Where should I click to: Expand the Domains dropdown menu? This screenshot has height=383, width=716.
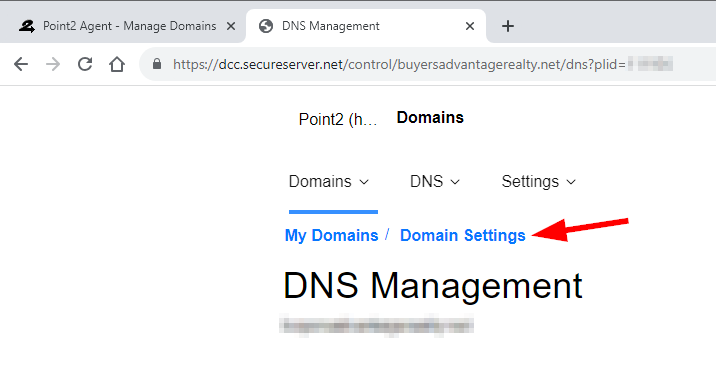tap(329, 182)
